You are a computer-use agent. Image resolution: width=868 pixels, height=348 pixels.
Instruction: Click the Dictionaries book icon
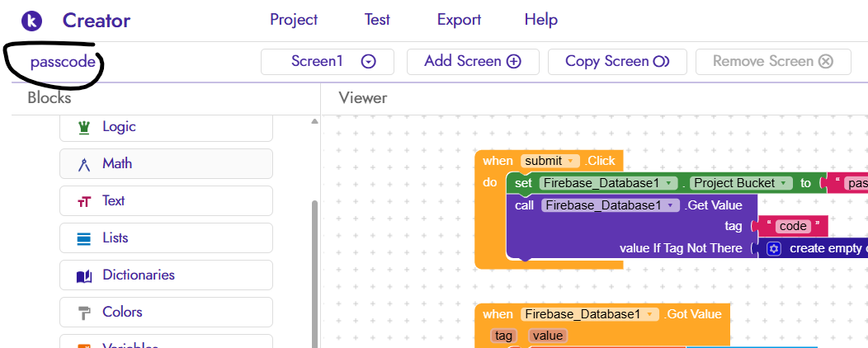click(x=84, y=276)
